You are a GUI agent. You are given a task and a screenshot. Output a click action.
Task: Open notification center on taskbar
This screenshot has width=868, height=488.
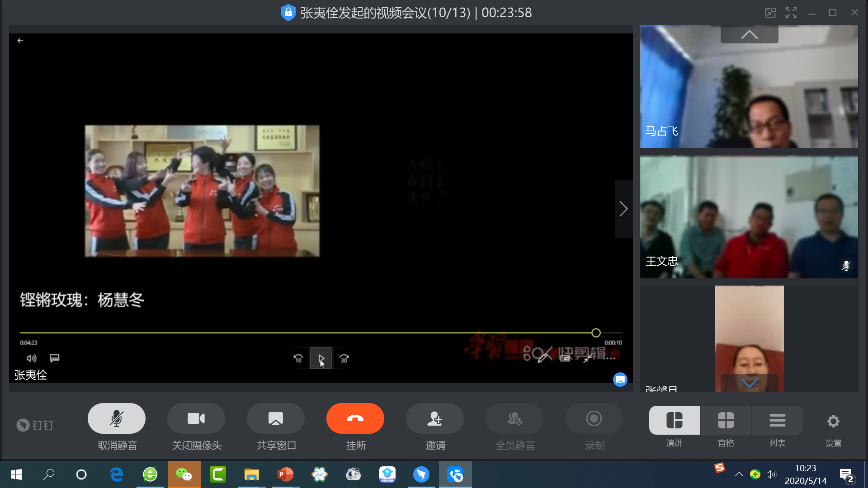pyautogui.click(x=847, y=475)
